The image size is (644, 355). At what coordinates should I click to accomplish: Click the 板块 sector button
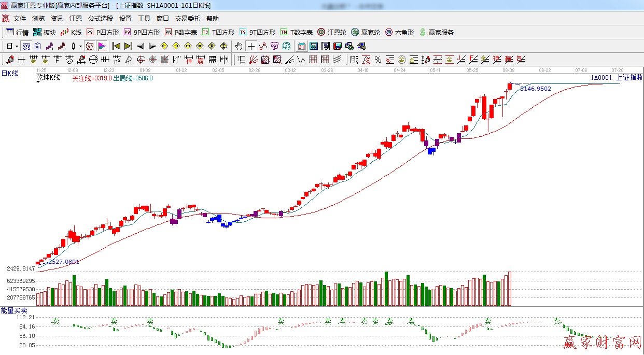pos(45,32)
